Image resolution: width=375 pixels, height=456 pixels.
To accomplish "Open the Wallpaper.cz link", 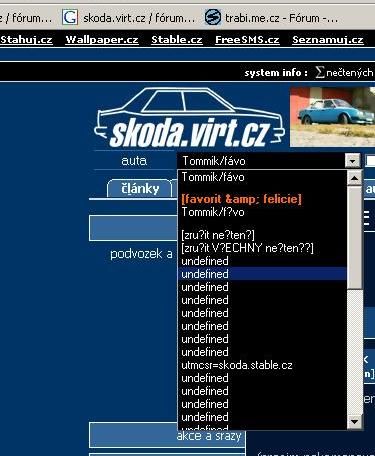I will [x=102, y=40].
